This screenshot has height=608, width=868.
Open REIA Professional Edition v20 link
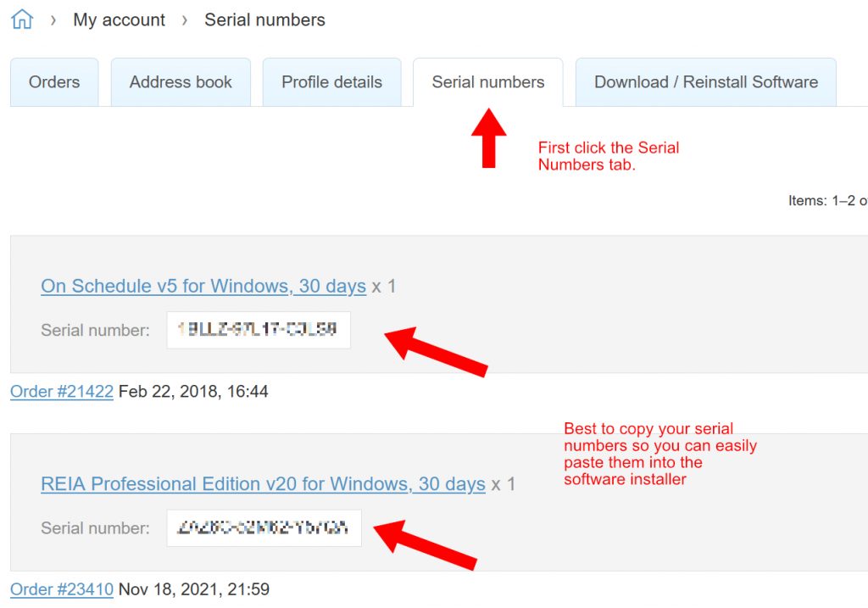(263, 484)
